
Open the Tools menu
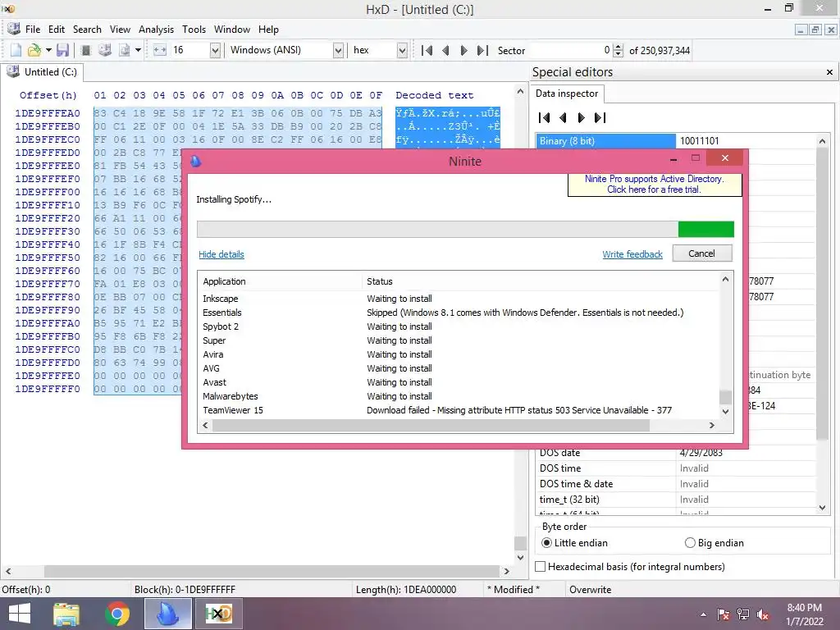coord(194,30)
